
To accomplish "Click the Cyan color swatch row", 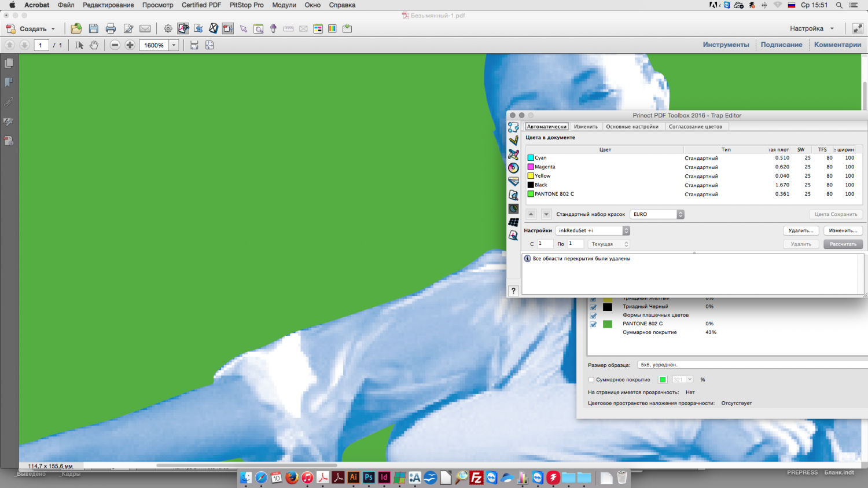I will click(694, 157).
